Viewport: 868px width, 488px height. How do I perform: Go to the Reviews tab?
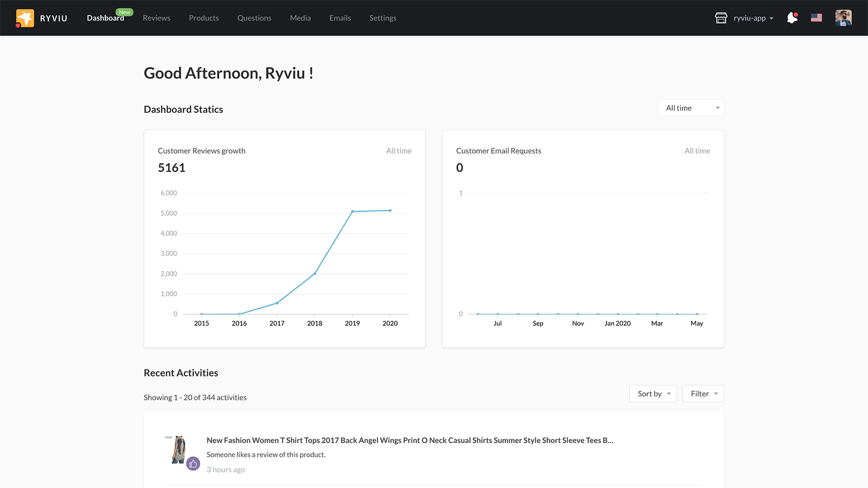pos(156,18)
